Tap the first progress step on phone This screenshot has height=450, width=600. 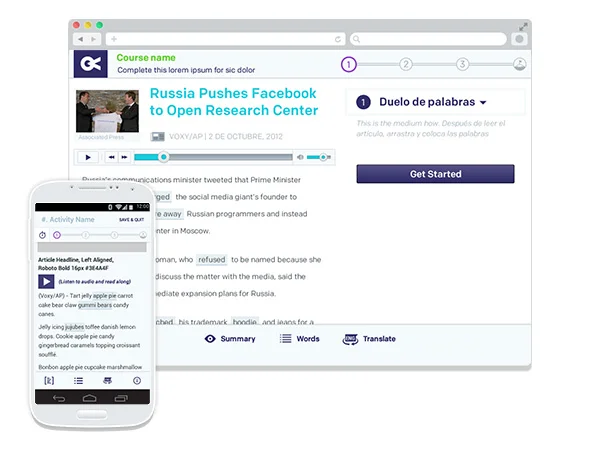pos(57,235)
